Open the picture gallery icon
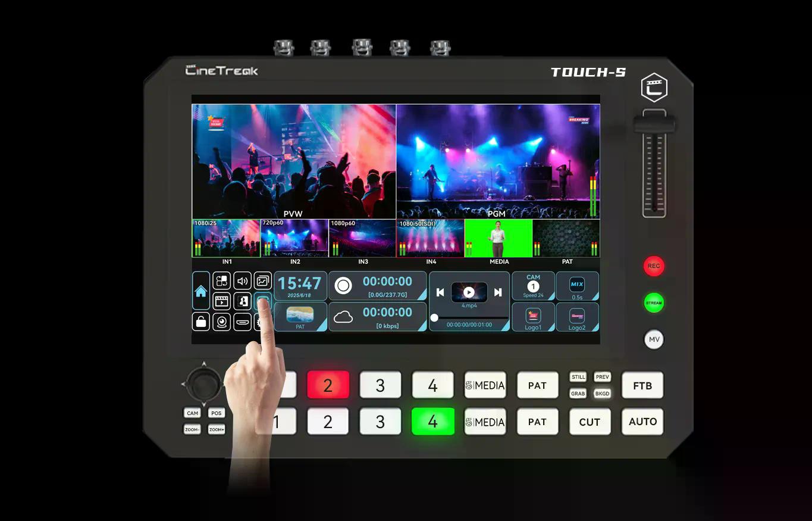The height and width of the screenshot is (521, 812). (x=262, y=281)
